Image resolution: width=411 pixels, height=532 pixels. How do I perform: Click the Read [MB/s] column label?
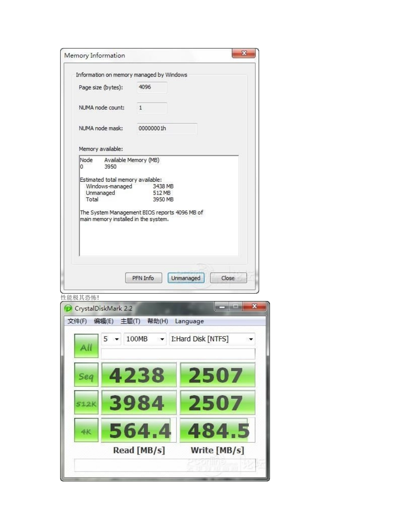coord(139,450)
